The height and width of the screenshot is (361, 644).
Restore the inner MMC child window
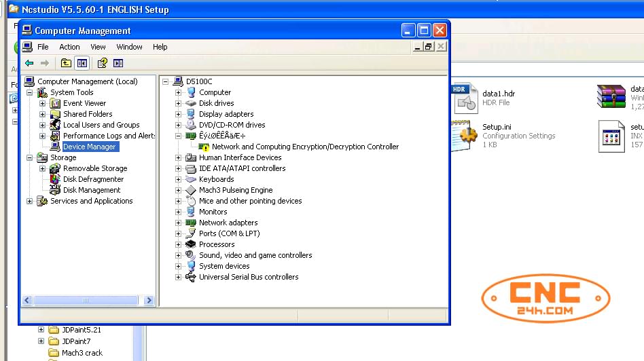click(x=429, y=46)
